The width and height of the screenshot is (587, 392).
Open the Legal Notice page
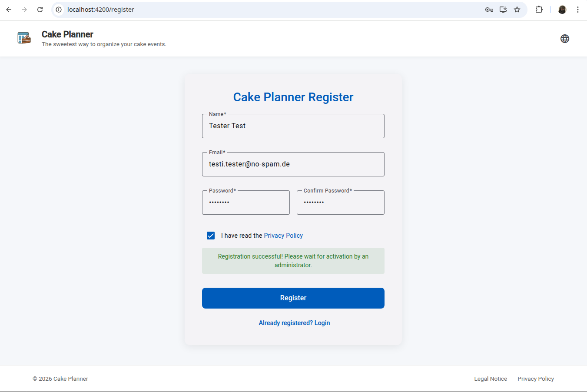[x=491, y=379]
